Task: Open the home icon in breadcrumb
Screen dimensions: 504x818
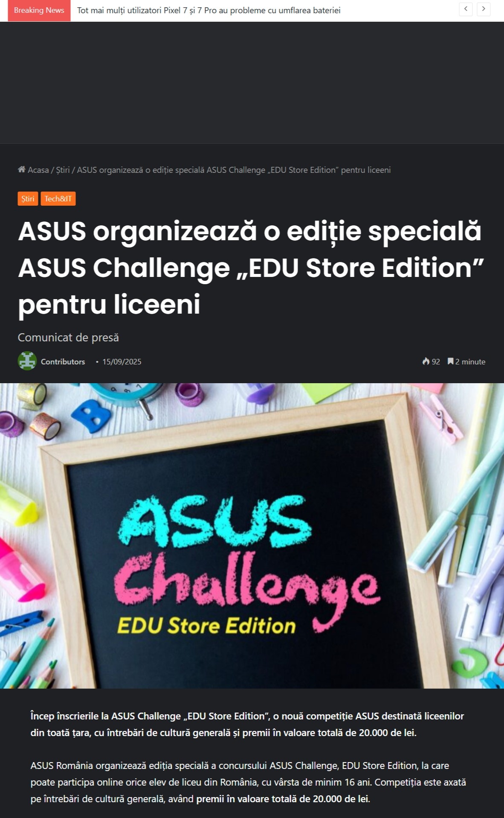Action: 21,169
